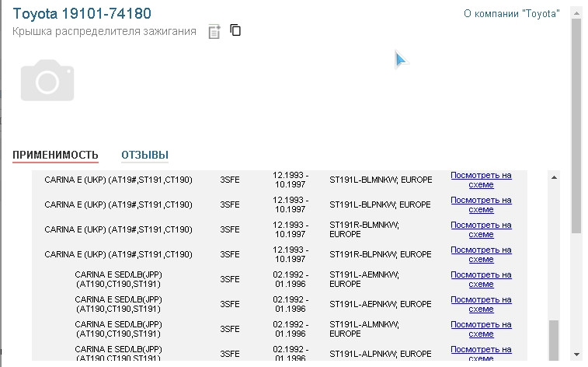Click the camera photo placeholder
This screenshot has height=367, width=588.
pyautogui.click(x=47, y=80)
